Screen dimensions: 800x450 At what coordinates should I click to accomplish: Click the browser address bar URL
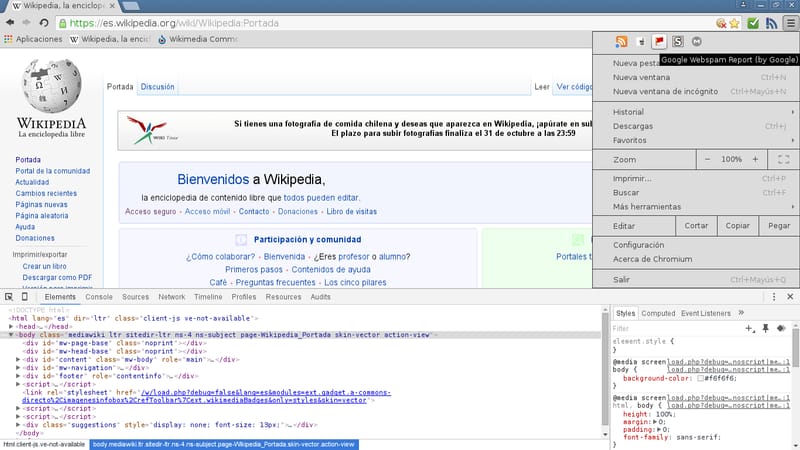(173, 23)
